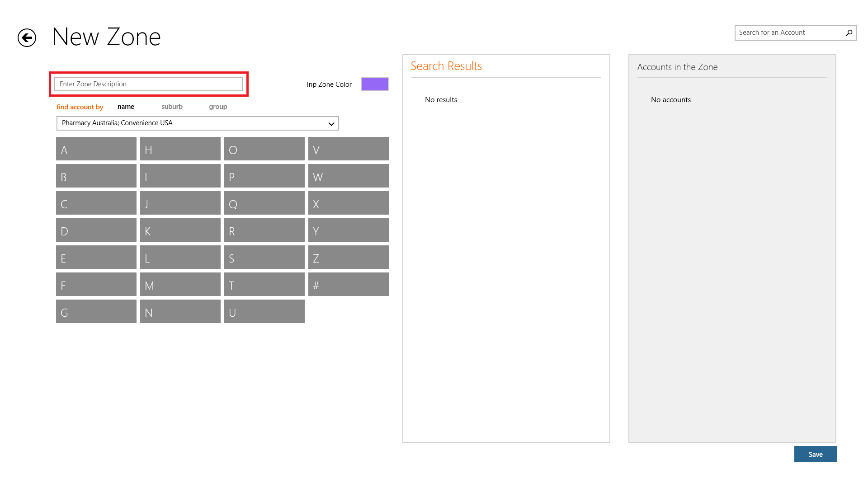This screenshot has height=488, width=868.
Task: Click the letter H tile
Action: (x=180, y=149)
